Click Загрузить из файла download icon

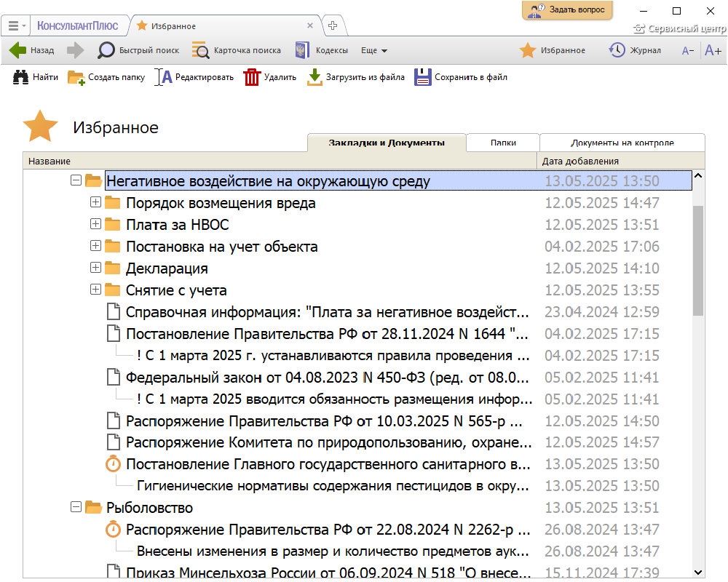(x=314, y=77)
